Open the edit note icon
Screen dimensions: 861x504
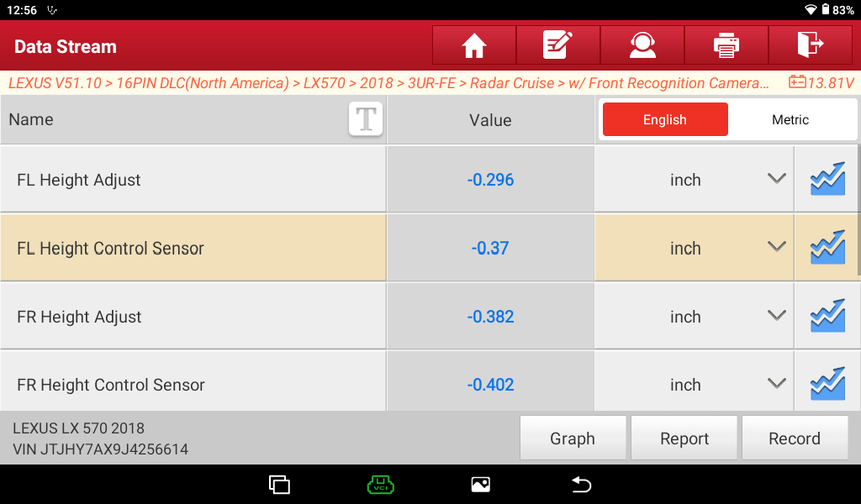coord(558,45)
